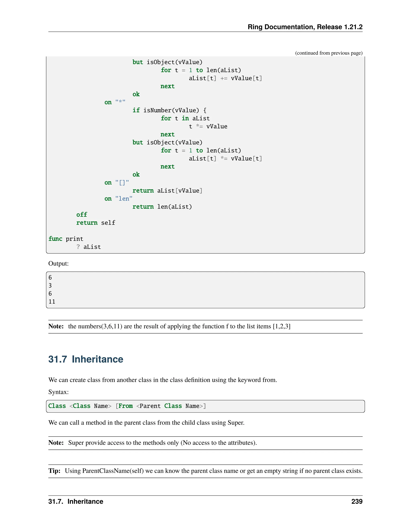Click the "(continued from previous page)" note

click(329, 53)
